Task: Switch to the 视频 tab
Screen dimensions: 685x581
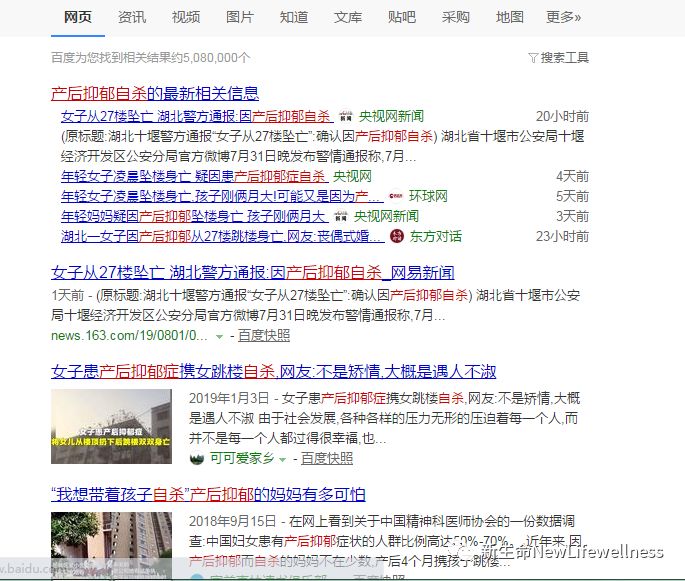Action: [x=186, y=17]
